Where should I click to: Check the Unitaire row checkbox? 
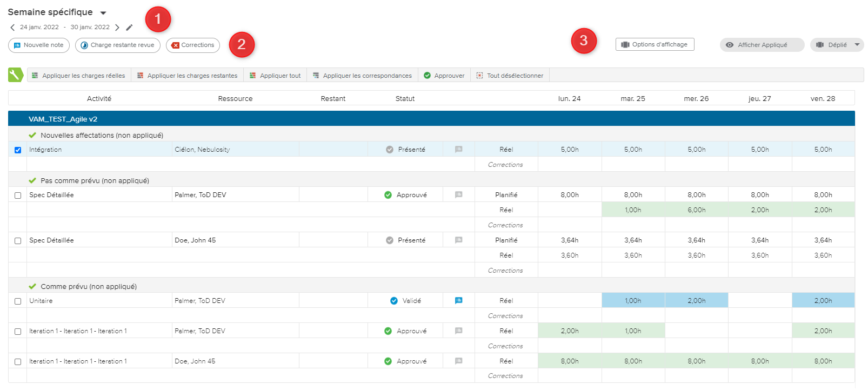pyautogui.click(x=18, y=301)
